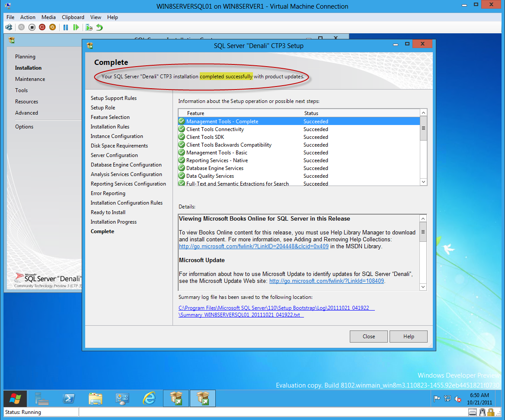Image resolution: width=505 pixels, height=420 pixels.
Task: Select Client Tools Backwards Compatibility row
Action: coord(299,144)
